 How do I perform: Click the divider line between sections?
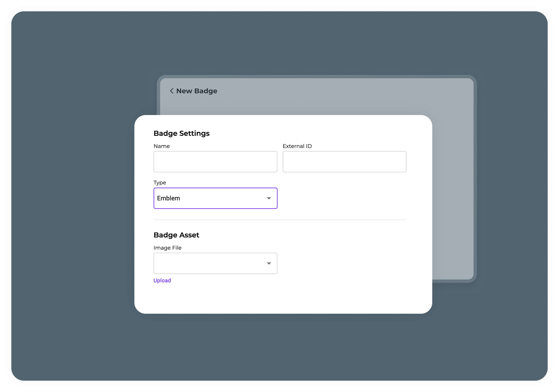280,220
